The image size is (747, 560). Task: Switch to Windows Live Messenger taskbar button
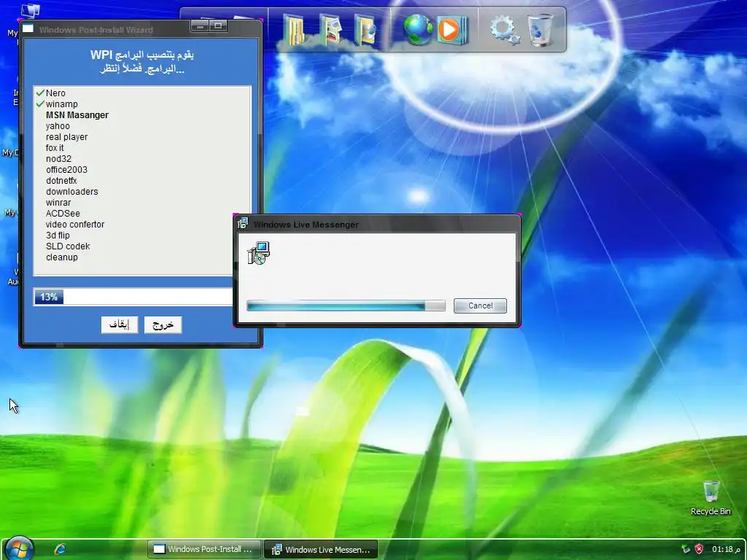[x=321, y=549]
